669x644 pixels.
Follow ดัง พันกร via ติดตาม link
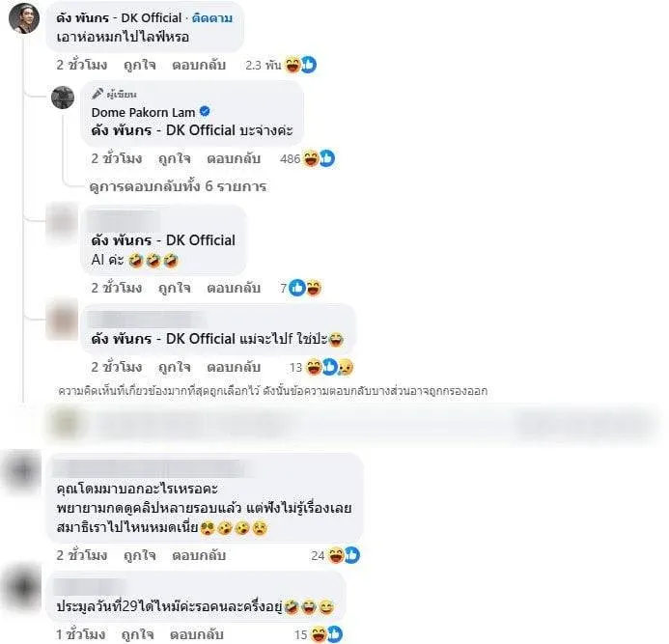(x=212, y=18)
